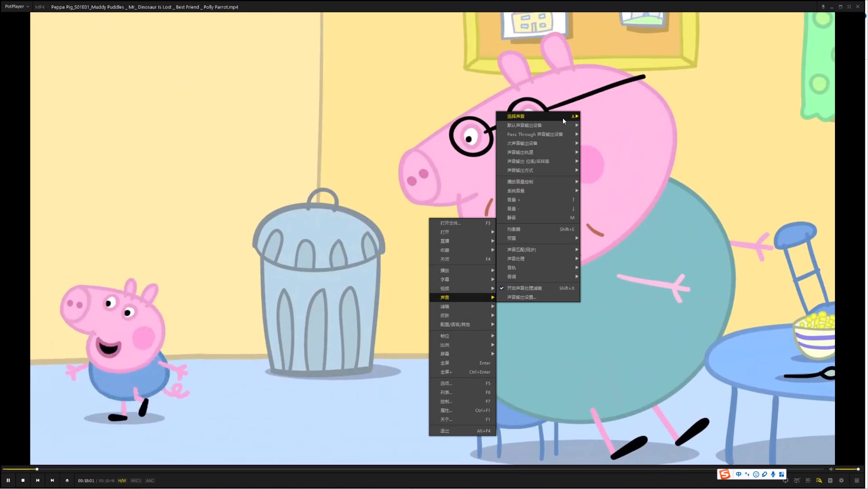Expand 次声音输出设备 submenu

tap(538, 144)
